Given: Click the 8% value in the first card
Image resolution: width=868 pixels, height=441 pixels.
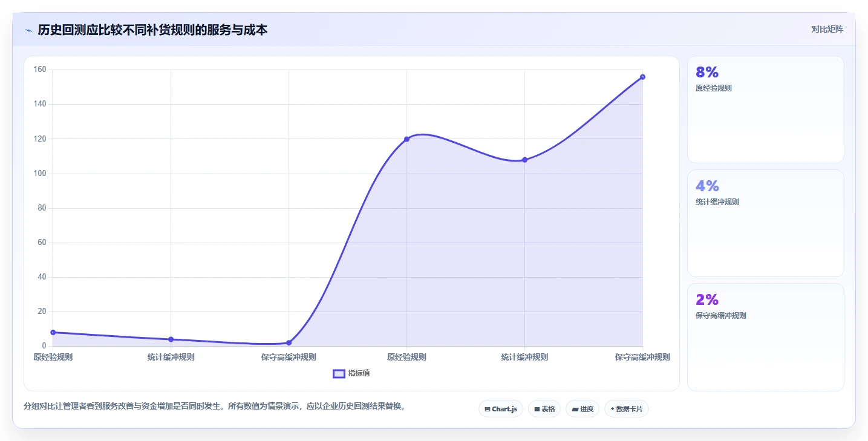Looking at the screenshot, I should point(707,72).
